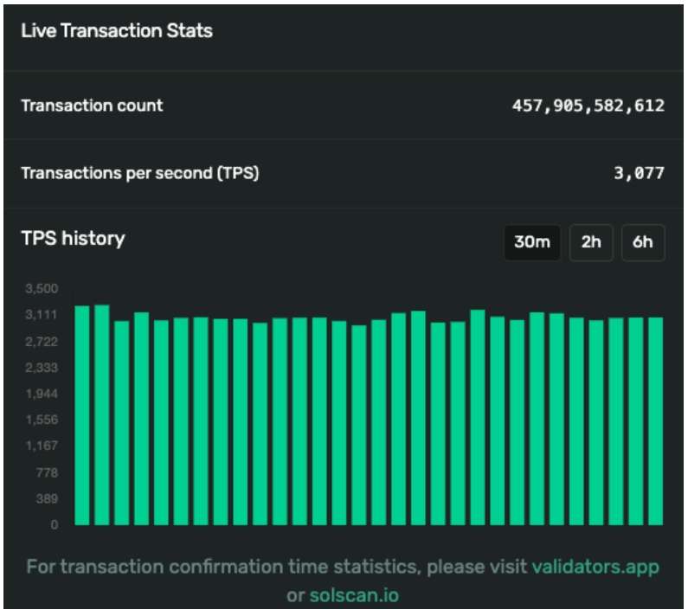Click the 0 y-axis label
The width and height of the screenshot is (688, 616).
coord(54,524)
